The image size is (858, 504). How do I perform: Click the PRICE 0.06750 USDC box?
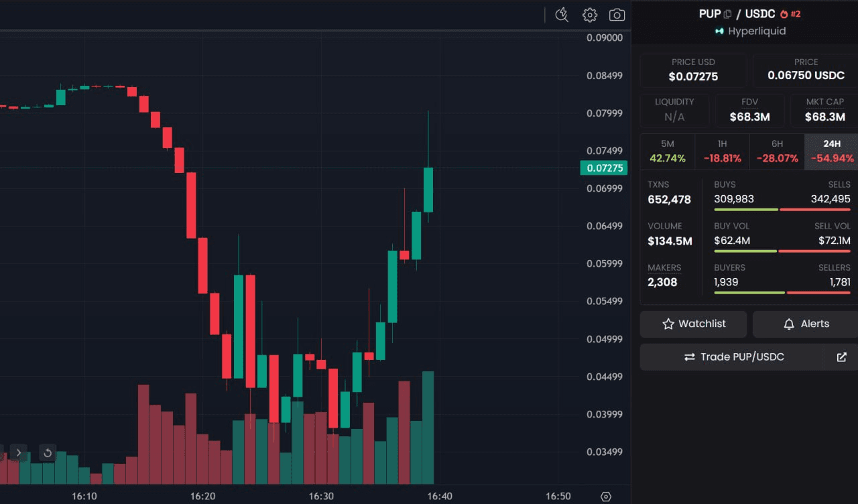(806, 70)
